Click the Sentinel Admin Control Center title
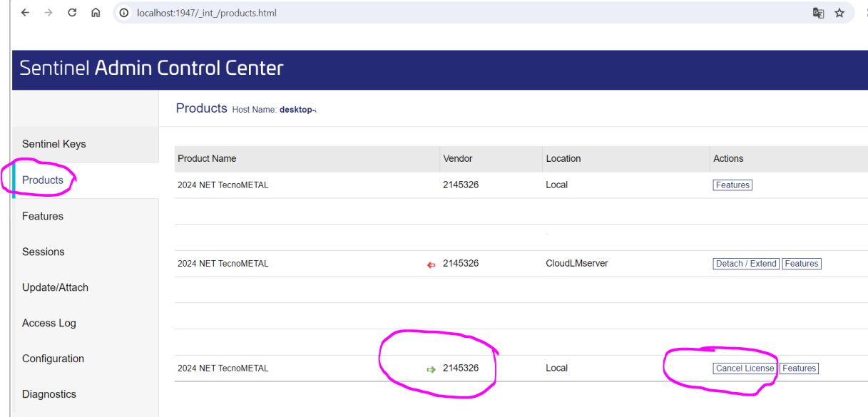868x417 pixels. click(151, 68)
